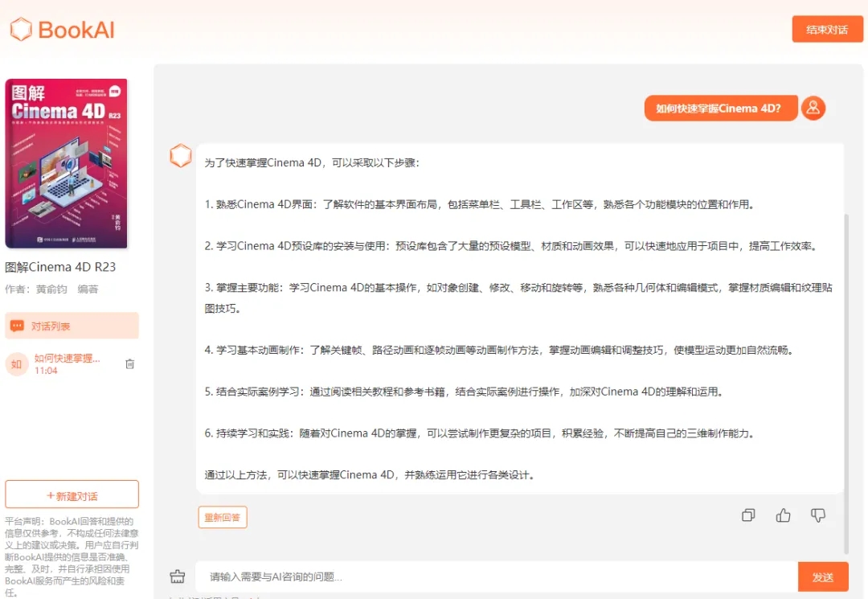Viewport: 868px width, 599px height.
Task: Click the clear chat broom icon
Action: pos(178,576)
